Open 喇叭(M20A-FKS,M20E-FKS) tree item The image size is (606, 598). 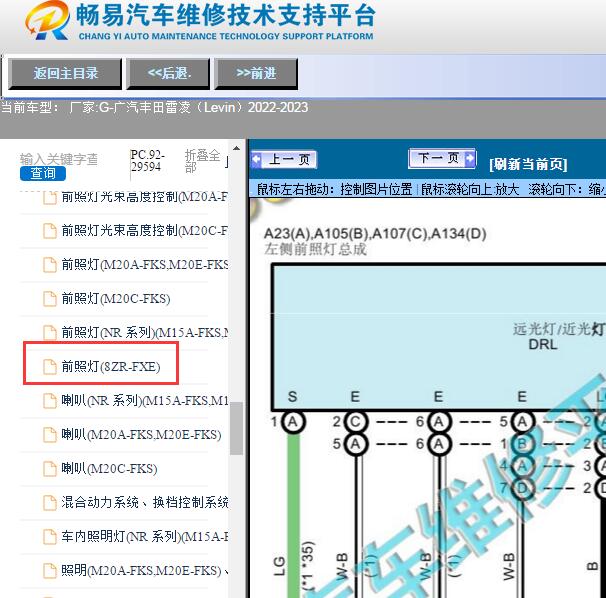point(141,434)
